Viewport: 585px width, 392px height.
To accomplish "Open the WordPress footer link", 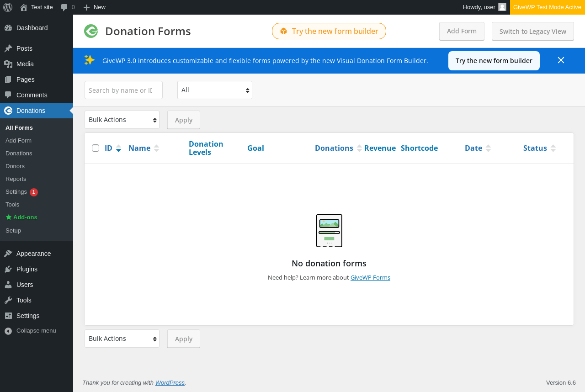I will coord(170,383).
